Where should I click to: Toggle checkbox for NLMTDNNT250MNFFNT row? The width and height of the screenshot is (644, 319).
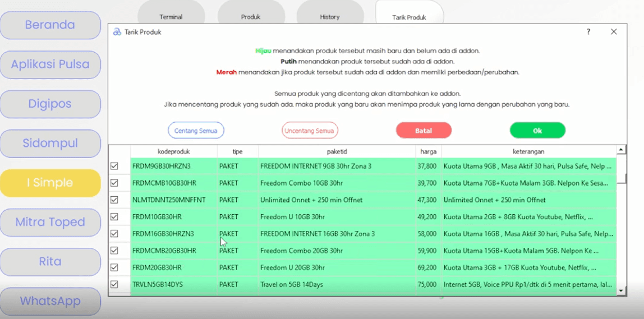114,200
